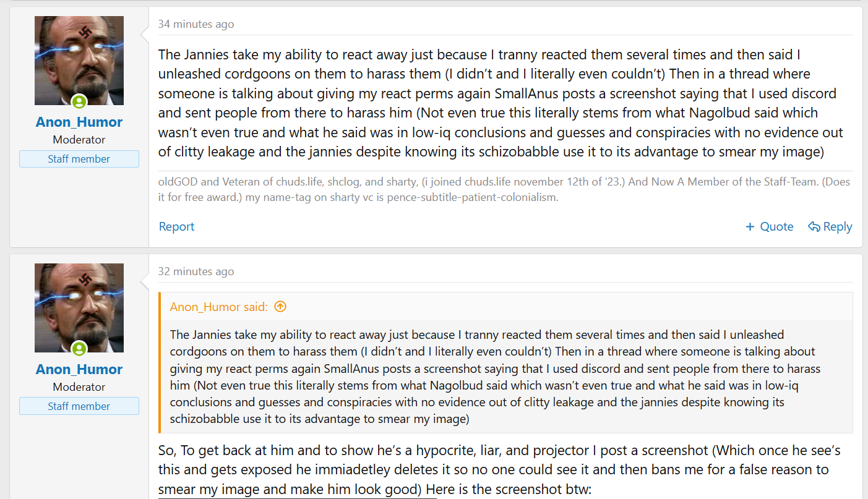Screen dimensions: 868x499
Task: Open the Anon_Humor profile from the 32-minute post
Action: (x=79, y=369)
